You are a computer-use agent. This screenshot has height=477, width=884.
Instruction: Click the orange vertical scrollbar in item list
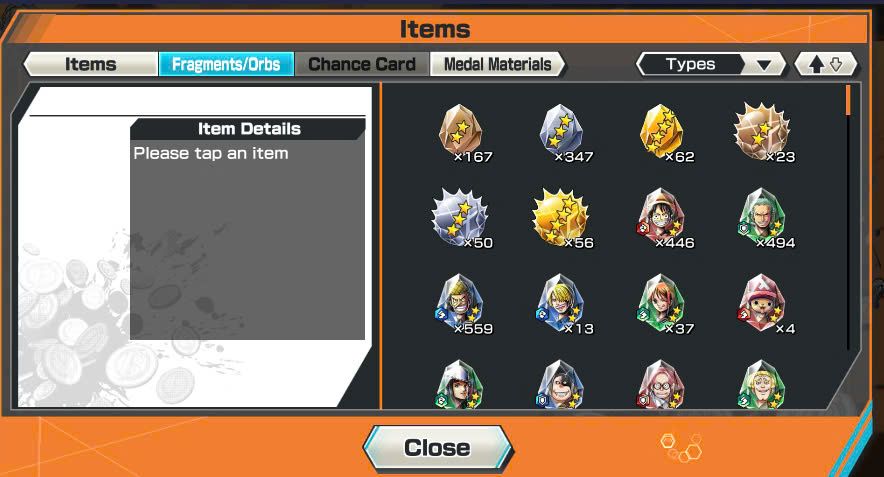848,100
